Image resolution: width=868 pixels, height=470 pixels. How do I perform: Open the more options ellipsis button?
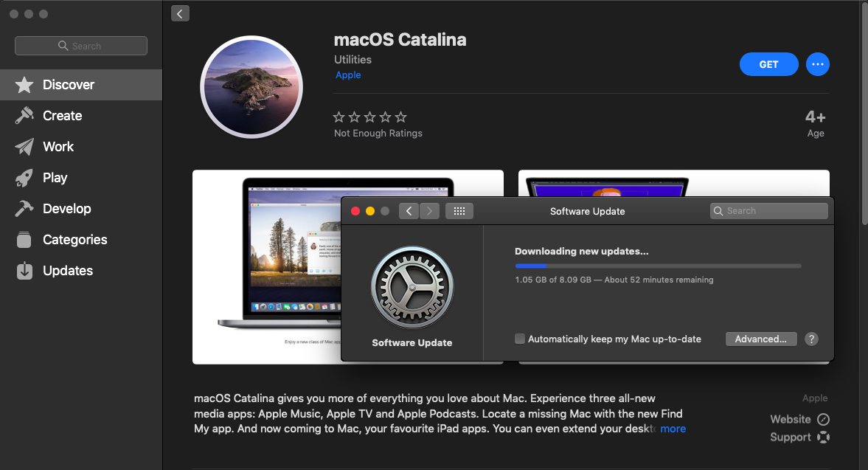coord(818,64)
